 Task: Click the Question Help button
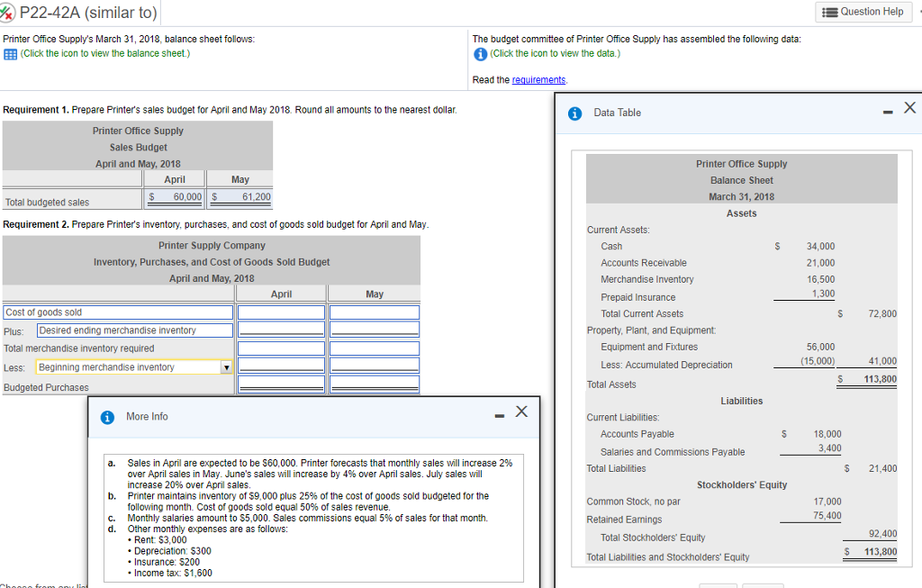click(x=863, y=12)
